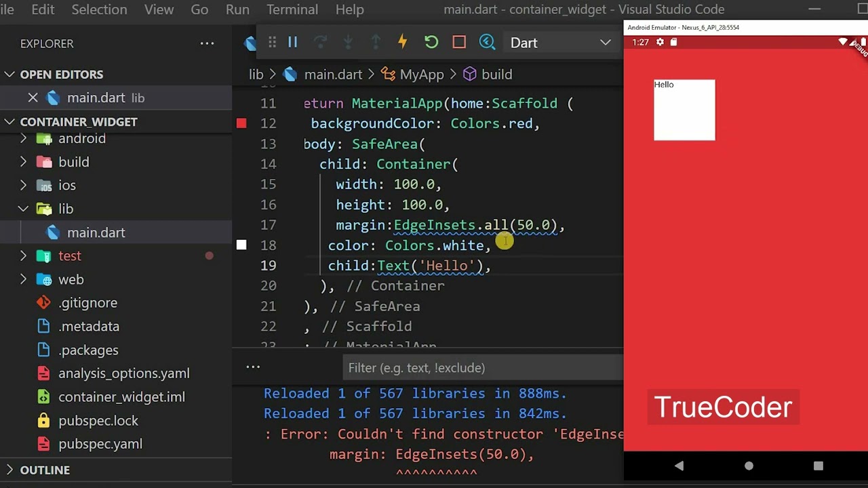This screenshot has height=488, width=868.
Task: Tap the emulator status bar settings gear
Action: (660, 42)
